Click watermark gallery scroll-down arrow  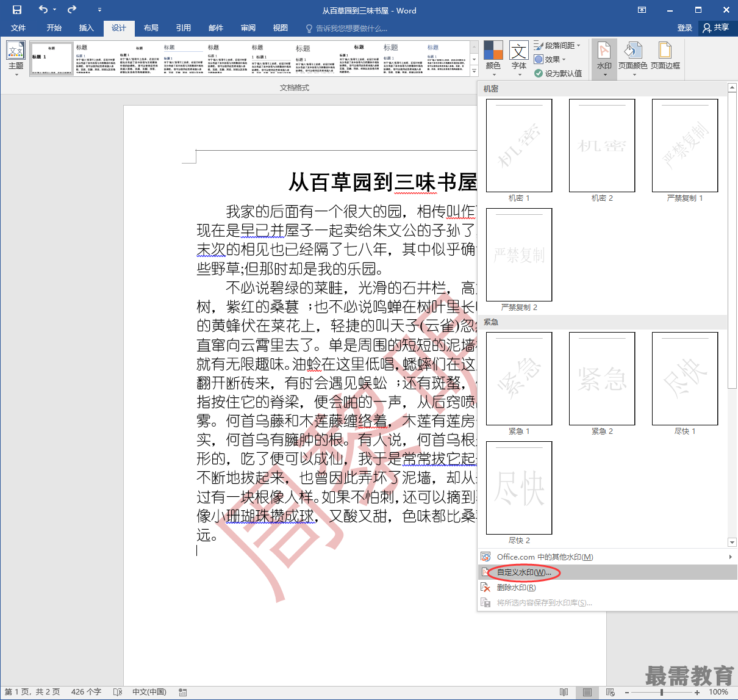[x=732, y=542]
